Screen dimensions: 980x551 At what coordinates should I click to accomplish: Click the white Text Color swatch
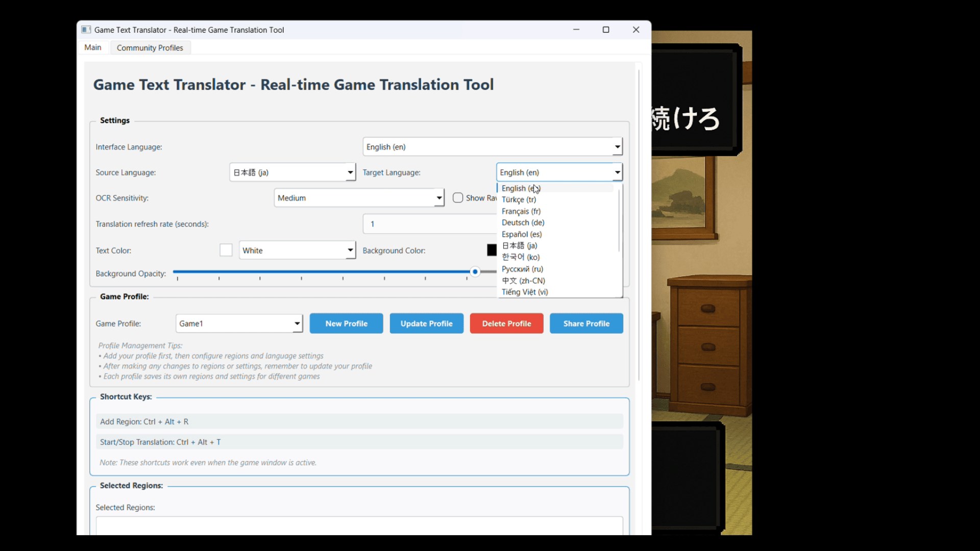click(x=226, y=251)
